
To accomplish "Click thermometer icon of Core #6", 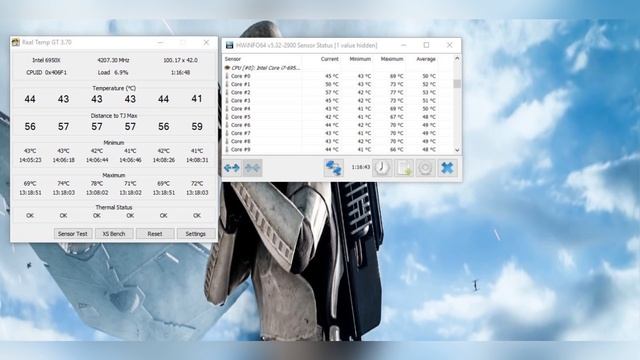I will tap(227, 125).
